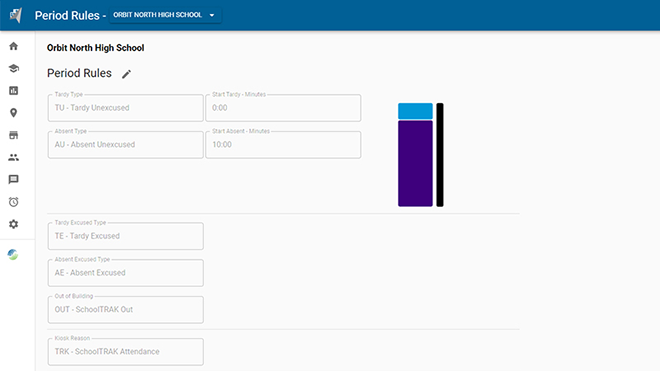The image size is (660, 371).
Task: Click the Start Absent - Minutes field
Action: point(283,144)
